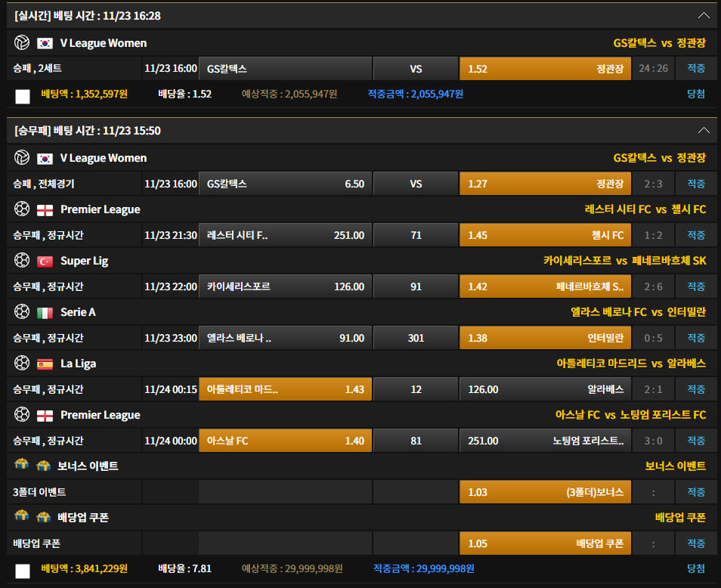Screen dimensions: 721x588
Task: Open 카이세리스포르 vs 페네르바흐체 SK match link
Action: tap(624, 261)
